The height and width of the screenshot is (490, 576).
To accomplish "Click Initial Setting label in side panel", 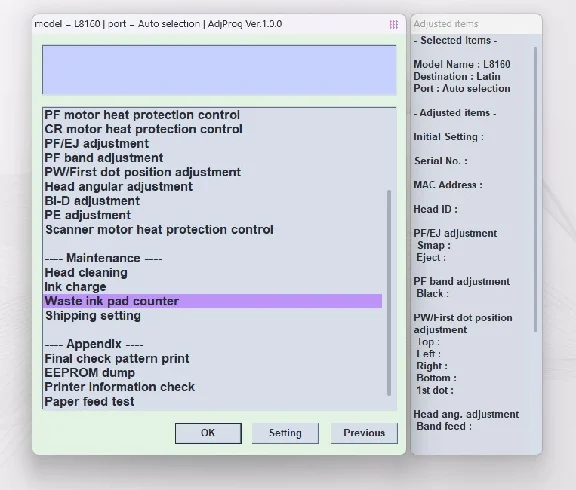I will (x=449, y=137).
